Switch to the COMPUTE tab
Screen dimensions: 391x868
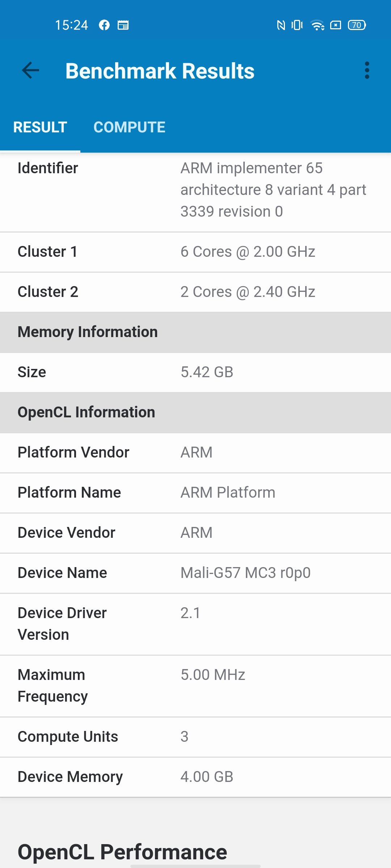[129, 127]
